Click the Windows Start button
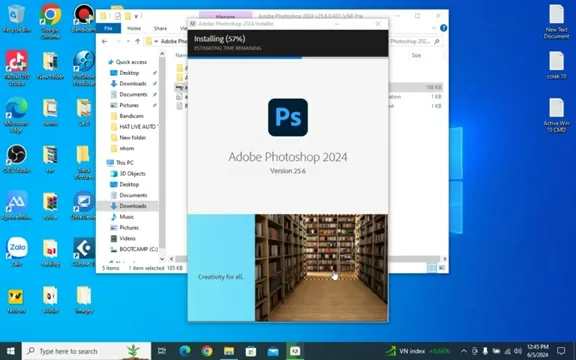This screenshot has height=360, width=576. (x=11, y=351)
